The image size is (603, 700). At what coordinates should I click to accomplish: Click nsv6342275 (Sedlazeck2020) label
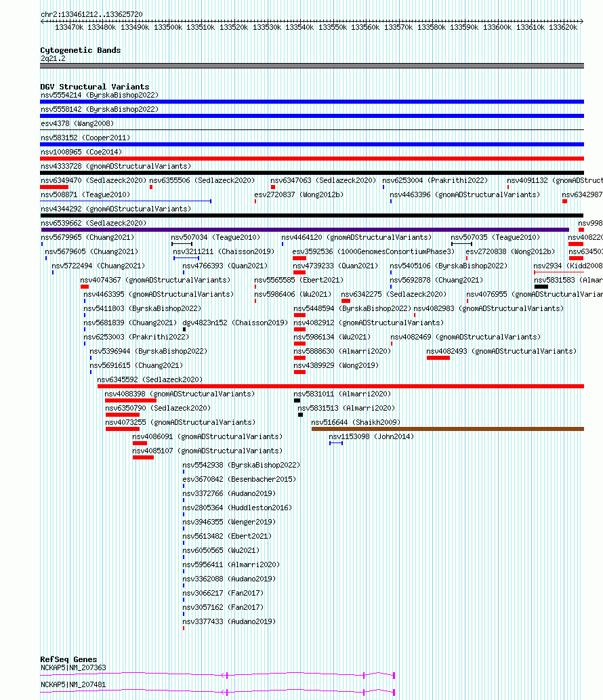tap(394, 295)
